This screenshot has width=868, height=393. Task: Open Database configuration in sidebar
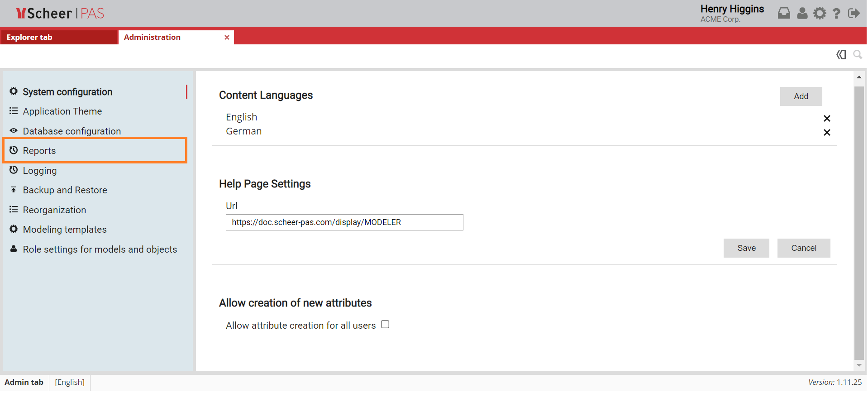point(72,131)
